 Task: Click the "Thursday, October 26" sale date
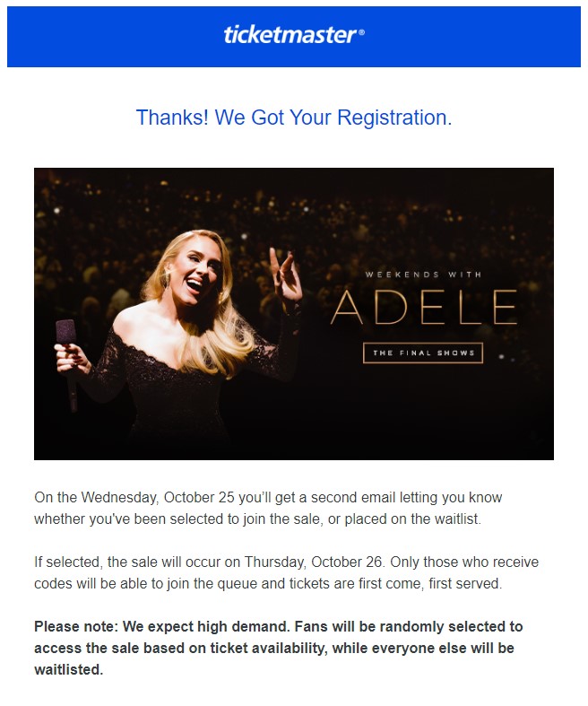[314, 562]
